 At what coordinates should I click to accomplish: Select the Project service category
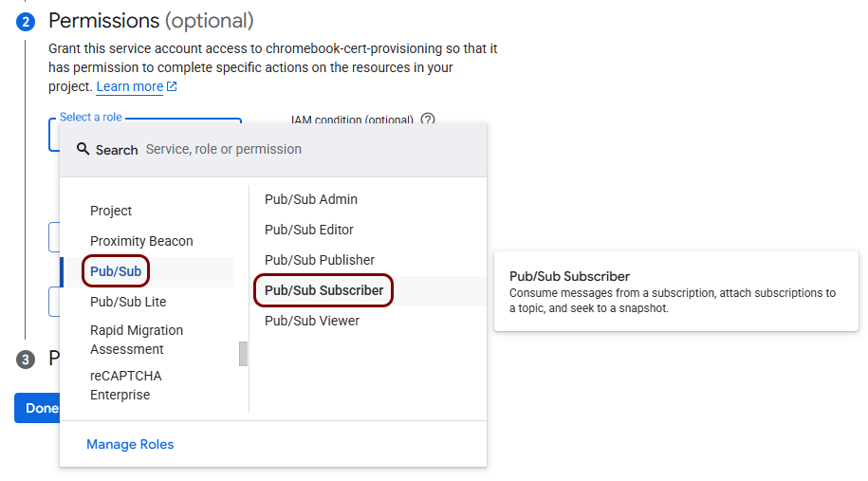(x=111, y=211)
